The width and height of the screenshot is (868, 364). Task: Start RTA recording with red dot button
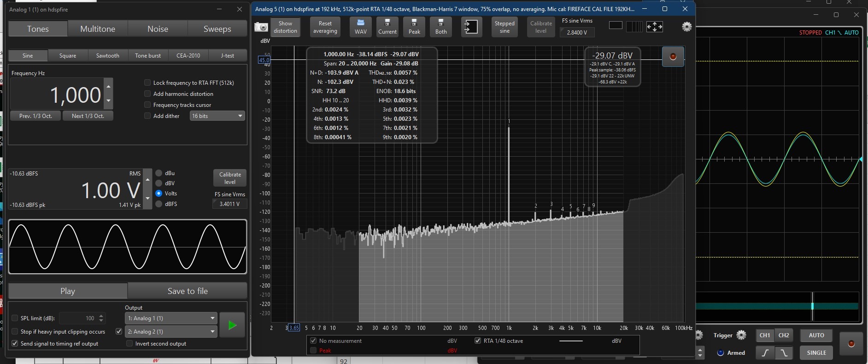coord(673,57)
